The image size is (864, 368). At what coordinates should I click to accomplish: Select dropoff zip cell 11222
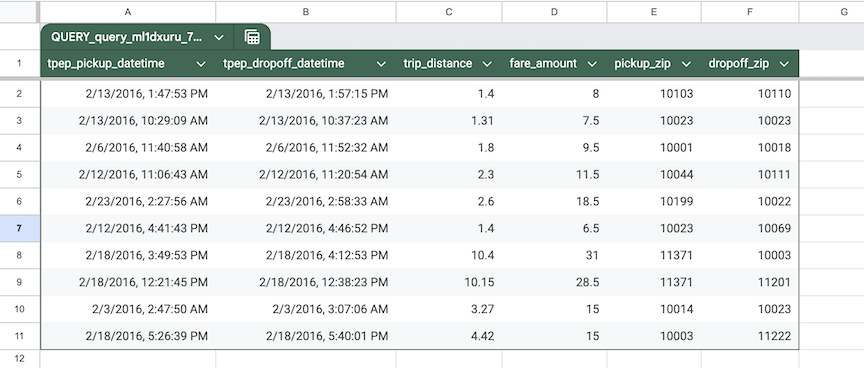coord(750,336)
